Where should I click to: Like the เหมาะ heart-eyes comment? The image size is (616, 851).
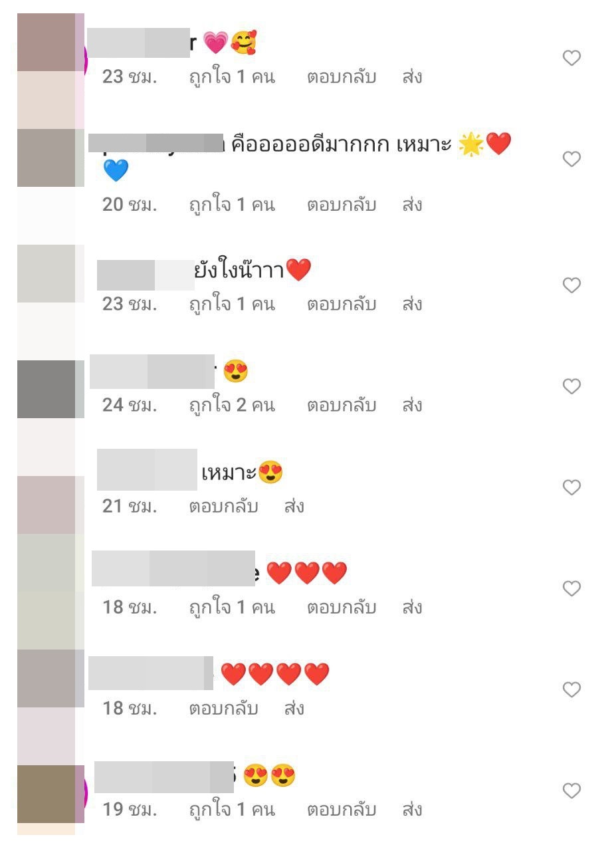[571, 487]
